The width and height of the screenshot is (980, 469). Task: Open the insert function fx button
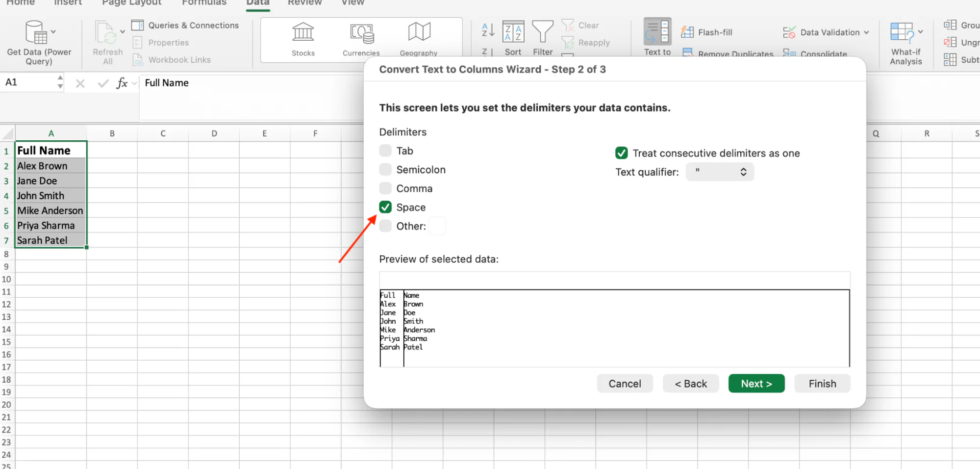click(122, 83)
